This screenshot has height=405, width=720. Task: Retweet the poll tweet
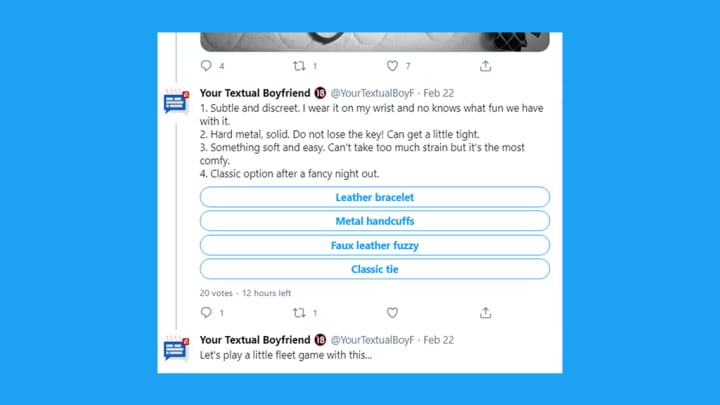[299, 313]
